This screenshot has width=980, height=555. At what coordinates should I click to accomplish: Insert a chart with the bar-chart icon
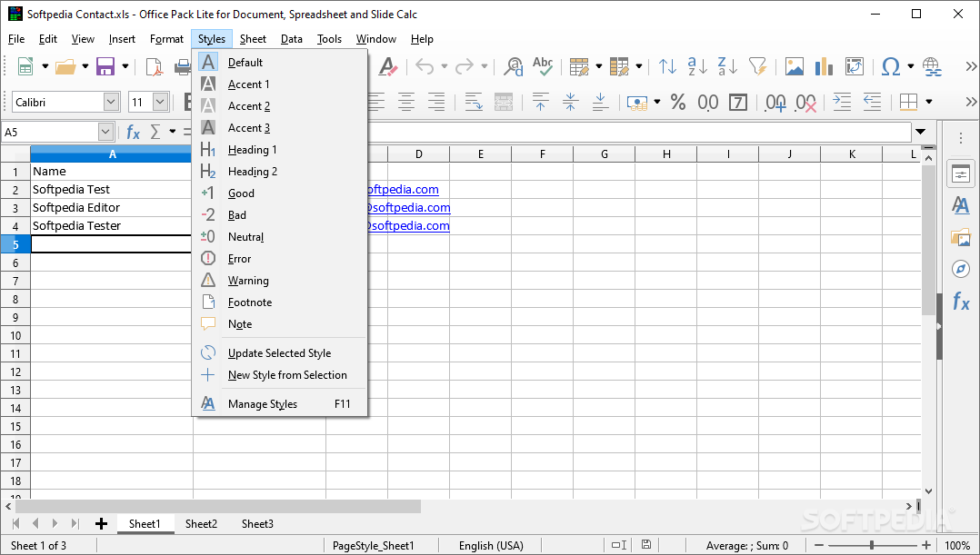tap(824, 66)
